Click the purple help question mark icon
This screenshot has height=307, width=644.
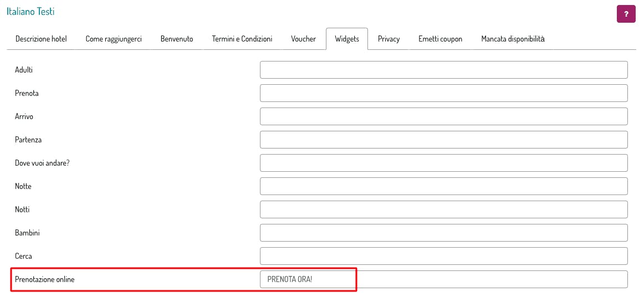(x=626, y=14)
